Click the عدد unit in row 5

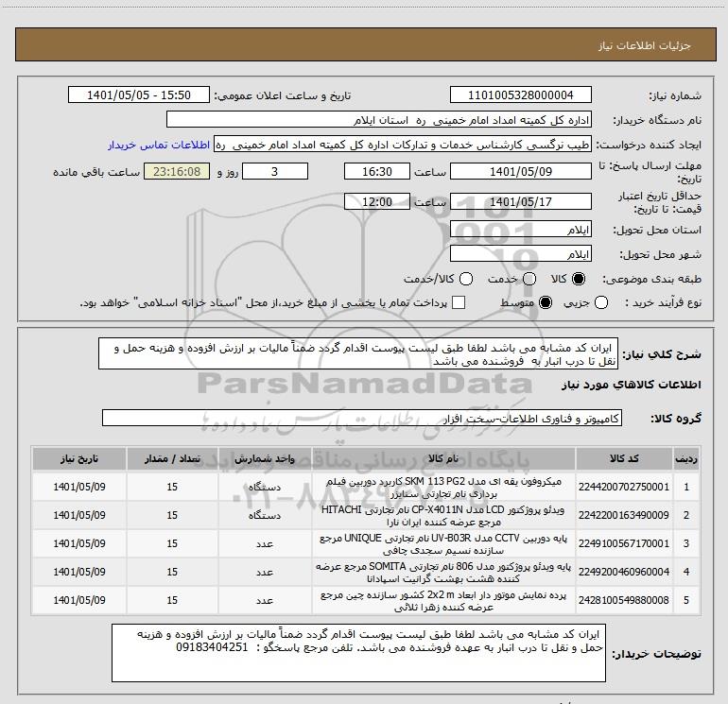(x=265, y=600)
